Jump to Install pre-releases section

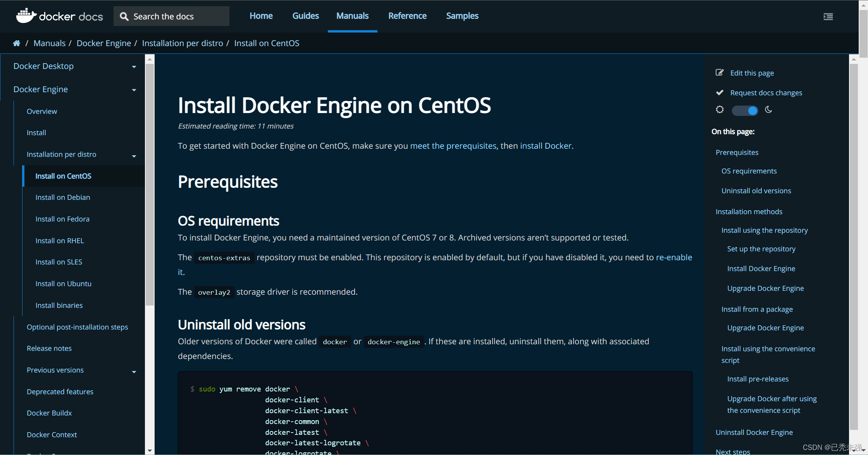[x=758, y=379]
